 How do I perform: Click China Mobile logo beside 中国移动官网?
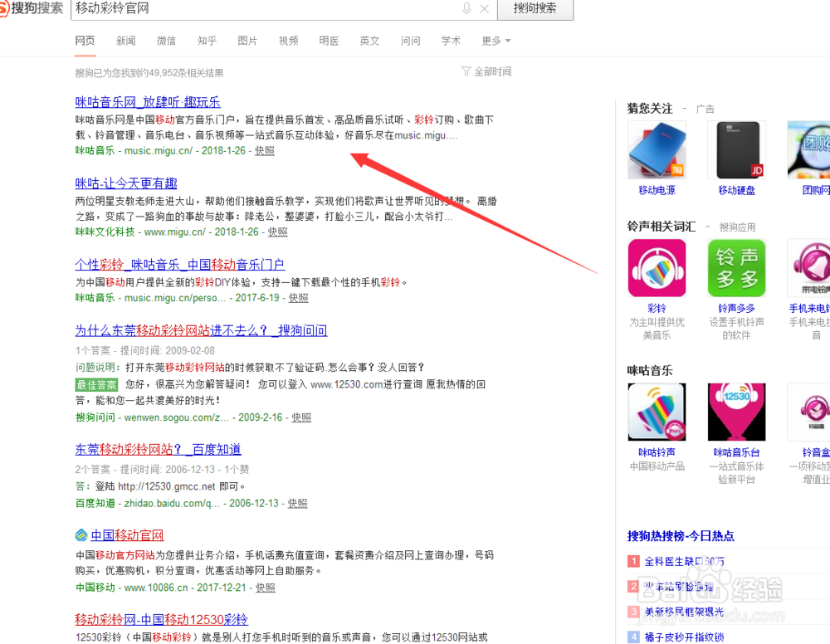pyautogui.click(x=81, y=535)
